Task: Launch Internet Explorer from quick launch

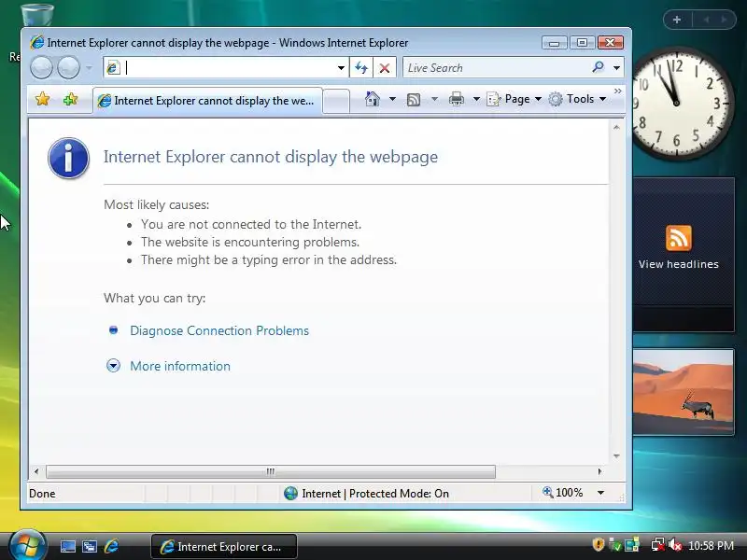Action: pyautogui.click(x=111, y=546)
